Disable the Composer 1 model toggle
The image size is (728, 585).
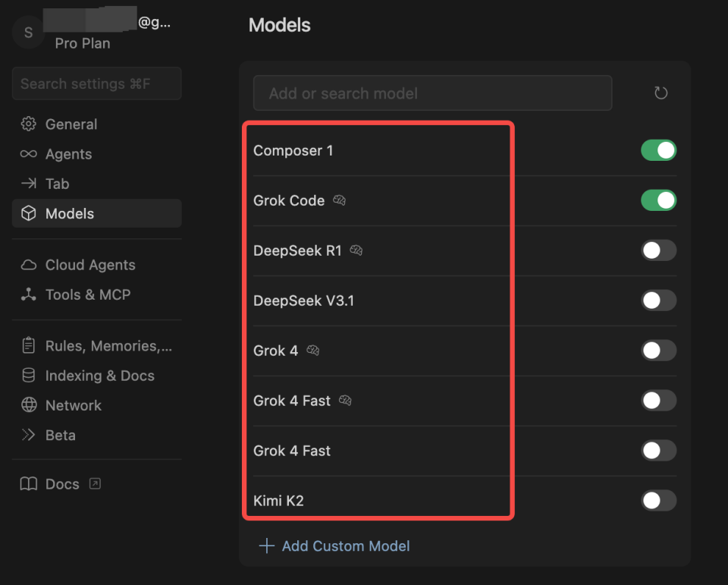[658, 150]
